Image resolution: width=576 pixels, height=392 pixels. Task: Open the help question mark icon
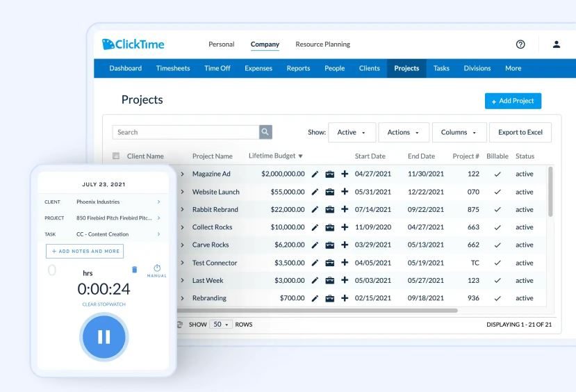tap(520, 44)
